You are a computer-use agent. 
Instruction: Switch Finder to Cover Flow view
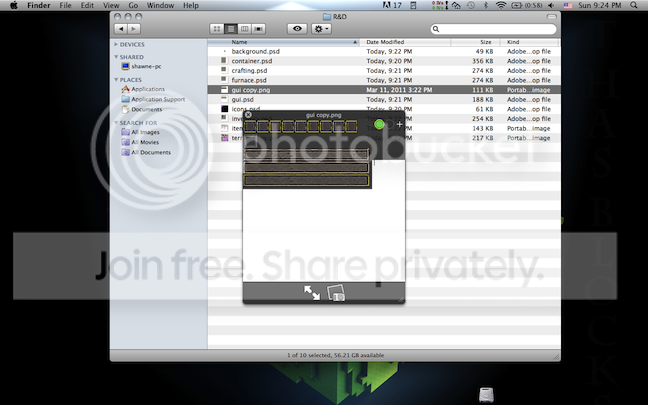coord(259,29)
